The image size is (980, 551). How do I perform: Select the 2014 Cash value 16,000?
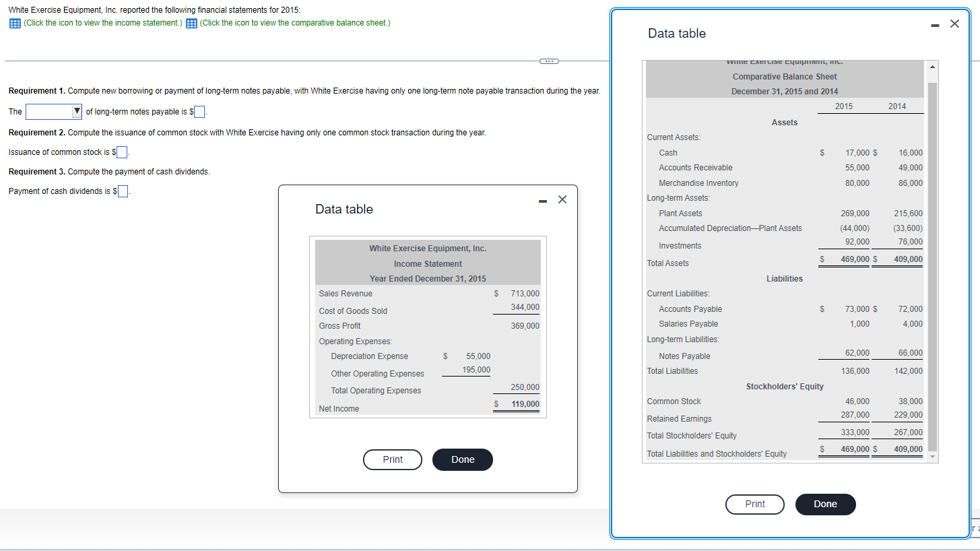click(911, 154)
